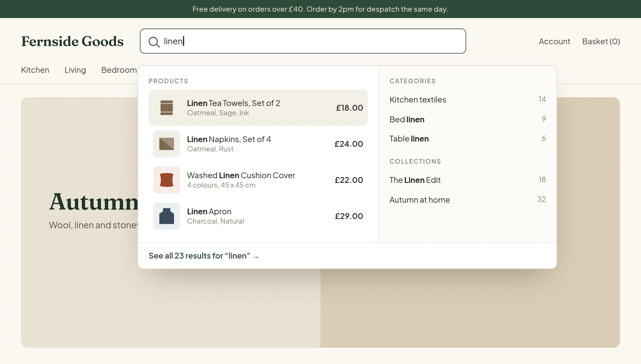Image resolution: width=641 pixels, height=364 pixels.
Task: Choose Linen Tea Towels, Set of 2 suggestion
Action: point(258,108)
